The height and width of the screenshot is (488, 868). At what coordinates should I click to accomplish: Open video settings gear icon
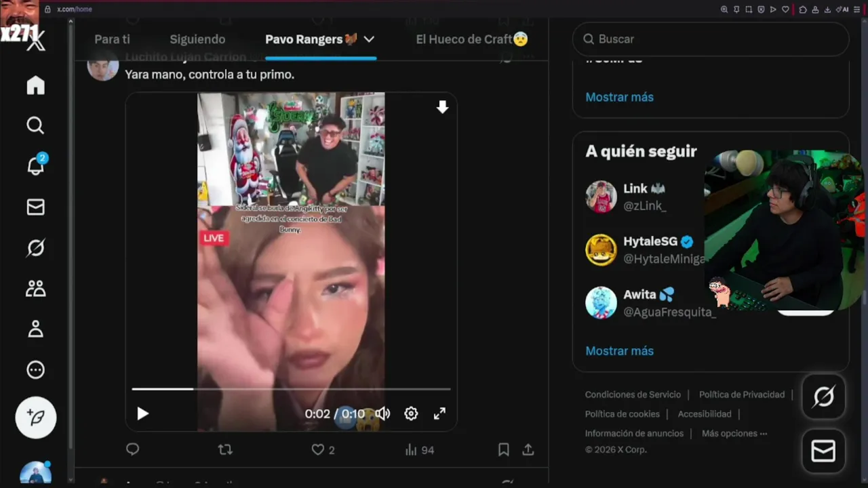click(x=411, y=413)
